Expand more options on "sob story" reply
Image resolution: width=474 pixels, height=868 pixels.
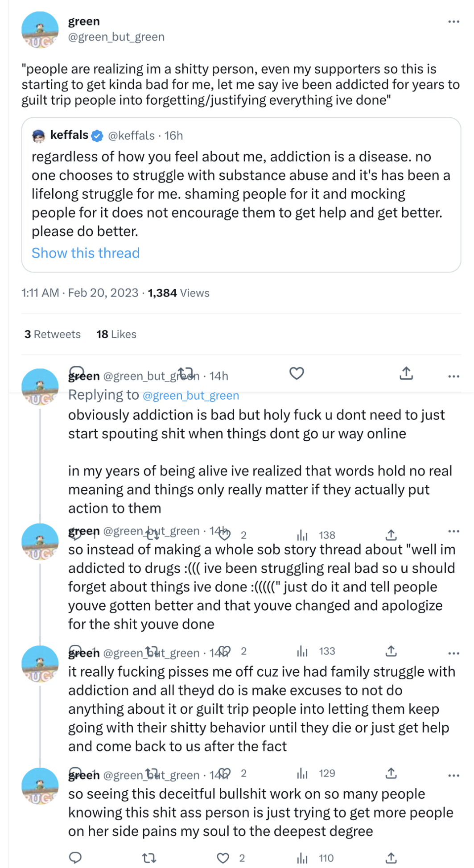point(453,531)
